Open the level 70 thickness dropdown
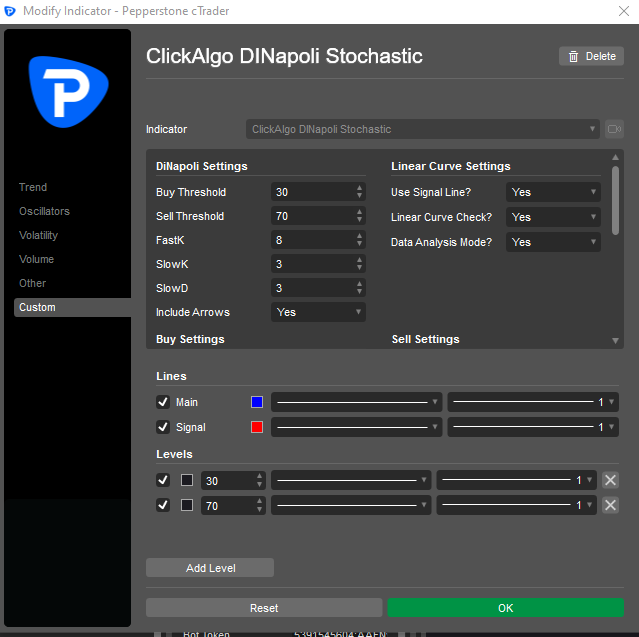Viewport: 639px width, 637px height. pyautogui.click(x=516, y=505)
